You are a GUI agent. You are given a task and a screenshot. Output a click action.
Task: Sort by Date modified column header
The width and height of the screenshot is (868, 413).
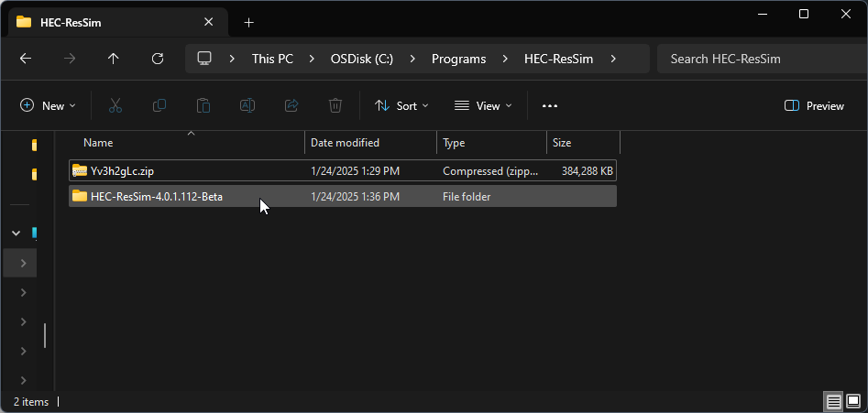point(371,143)
